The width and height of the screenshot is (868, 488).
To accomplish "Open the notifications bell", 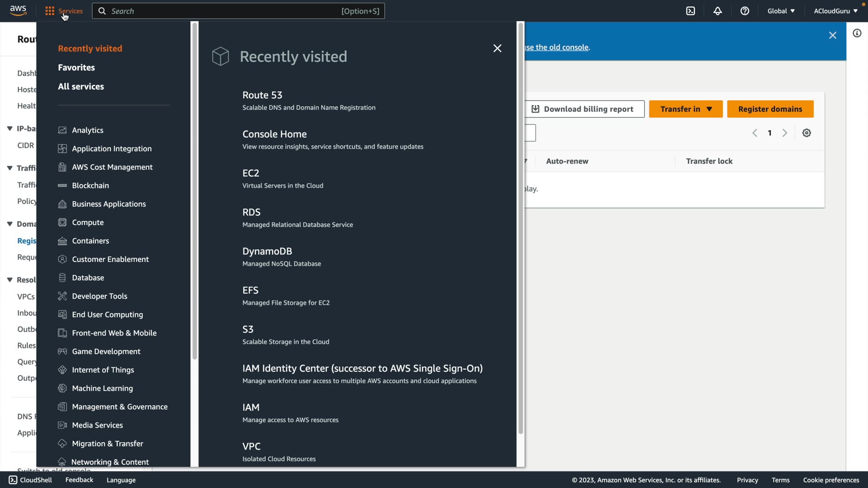I will pos(717,11).
